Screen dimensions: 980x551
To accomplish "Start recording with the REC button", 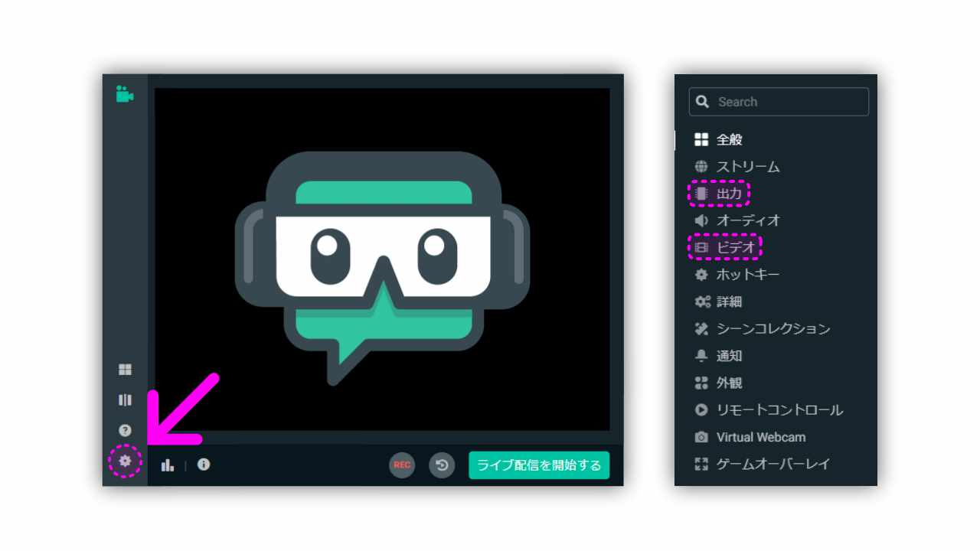I will coord(402,465).
